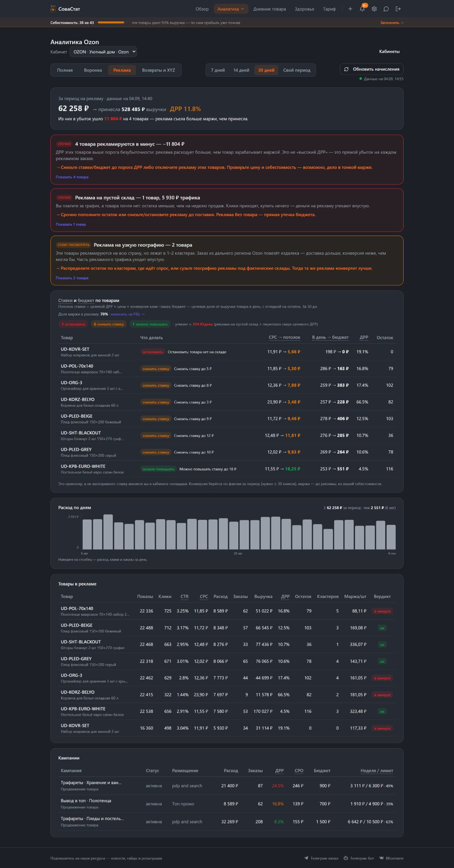Open Кабинет selector OZON · Уютный дом
The height and width of the screenshot is (868, 454).
103,52
